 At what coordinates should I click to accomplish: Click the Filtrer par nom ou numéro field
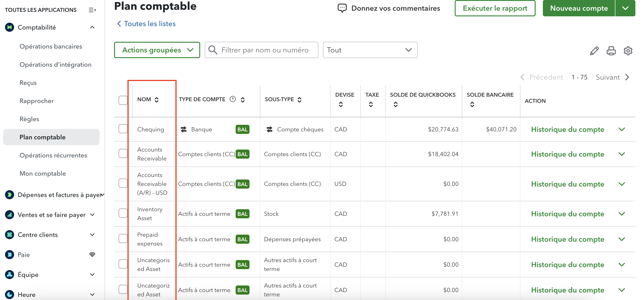pyautogui.click(x=265, y=50)
